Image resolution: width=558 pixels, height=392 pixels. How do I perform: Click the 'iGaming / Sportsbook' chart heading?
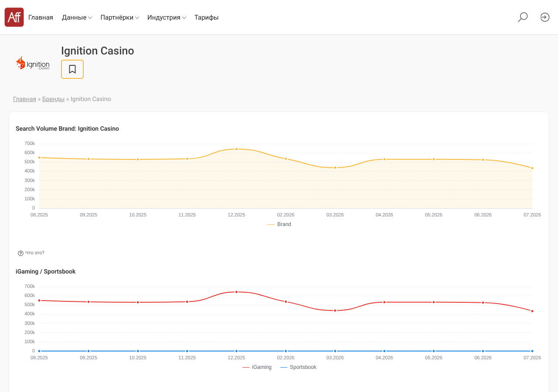pyautogui.click(x=46, y=271)
